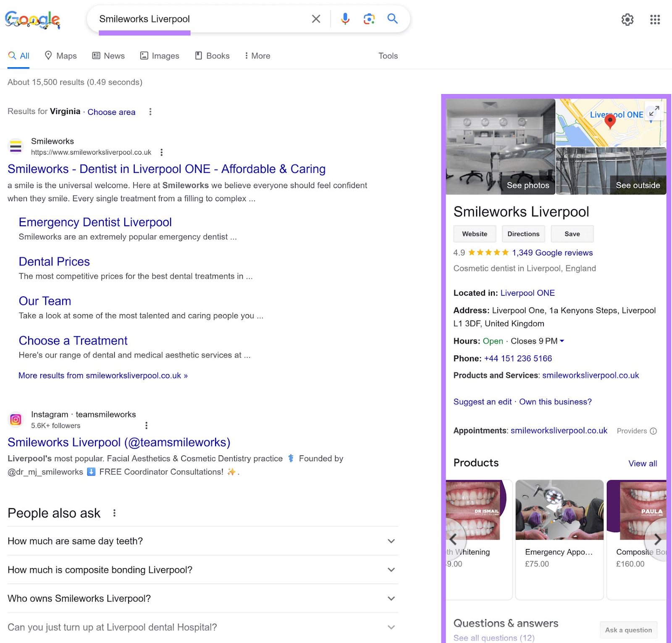Open the Google apps grid icon
Viewport: 672px width, 643px height.
pos(655,20)
